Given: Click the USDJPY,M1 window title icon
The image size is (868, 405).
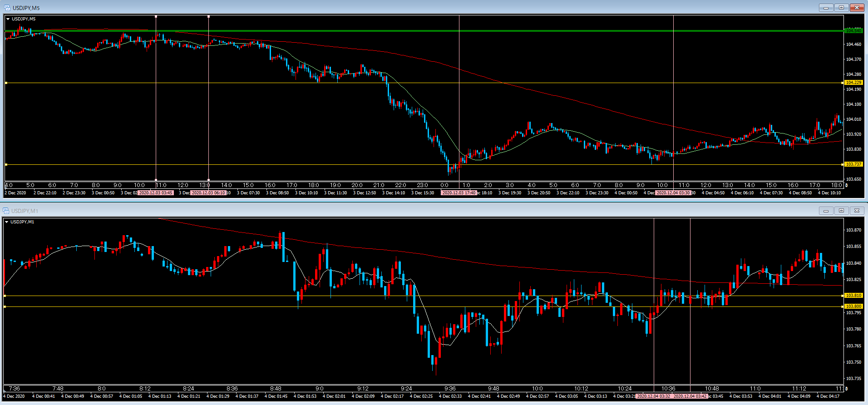Looking at the screenshot, I should coord(6,211).
